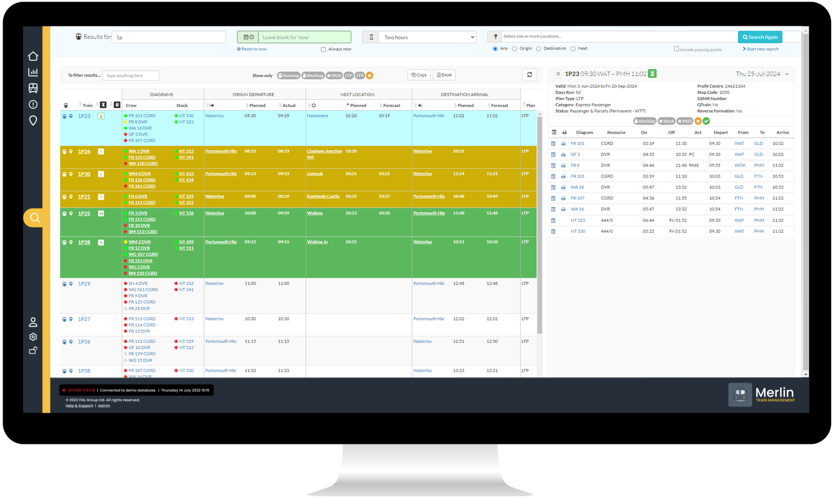Image resolution: width=834 pixels, height=504 pixels.
Task: Collapse the 1P23 details panel chevron
Action: coord(787,74)
